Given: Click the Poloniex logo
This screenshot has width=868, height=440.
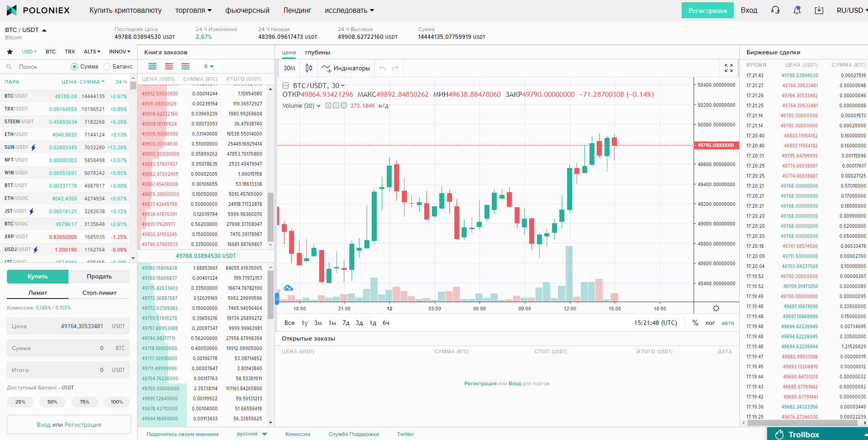Looking at the screenshot, I should (38, 10).
